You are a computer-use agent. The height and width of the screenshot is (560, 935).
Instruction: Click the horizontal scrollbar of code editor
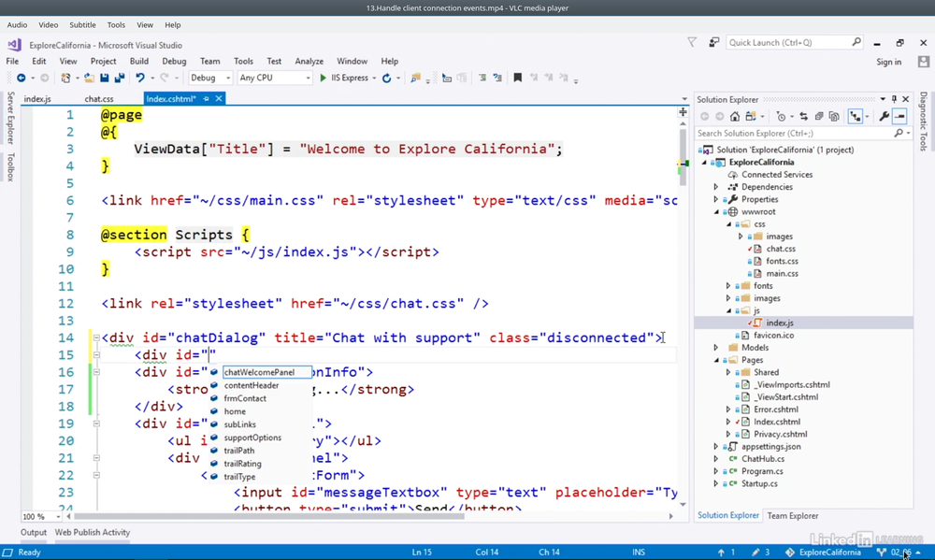tap(268, 516)
